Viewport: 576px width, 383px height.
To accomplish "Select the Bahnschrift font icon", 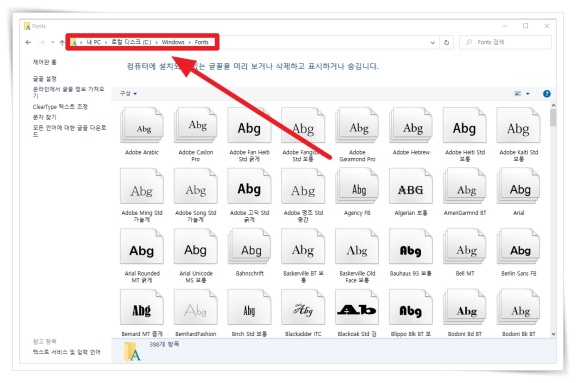I will [x=249, y=246].
